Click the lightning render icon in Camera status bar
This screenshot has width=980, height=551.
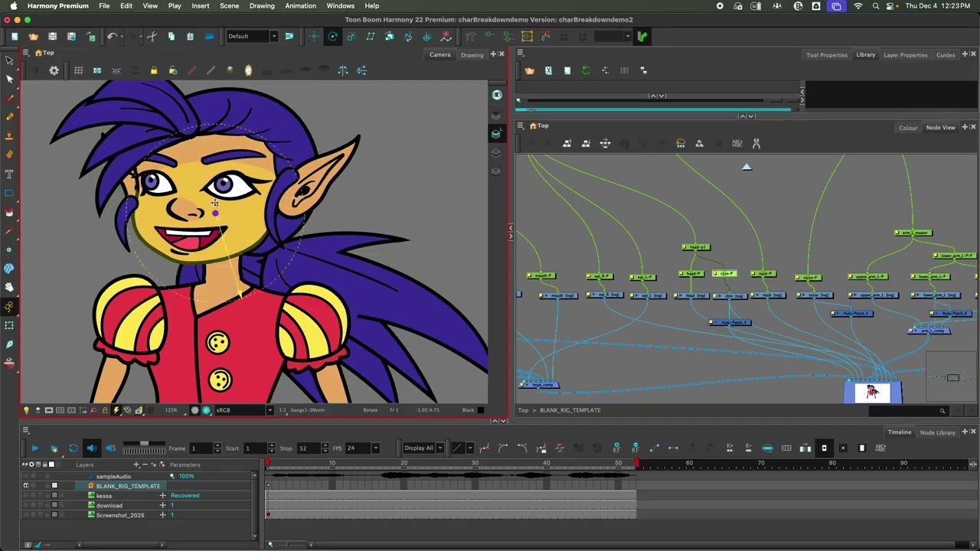coord(116,410)
